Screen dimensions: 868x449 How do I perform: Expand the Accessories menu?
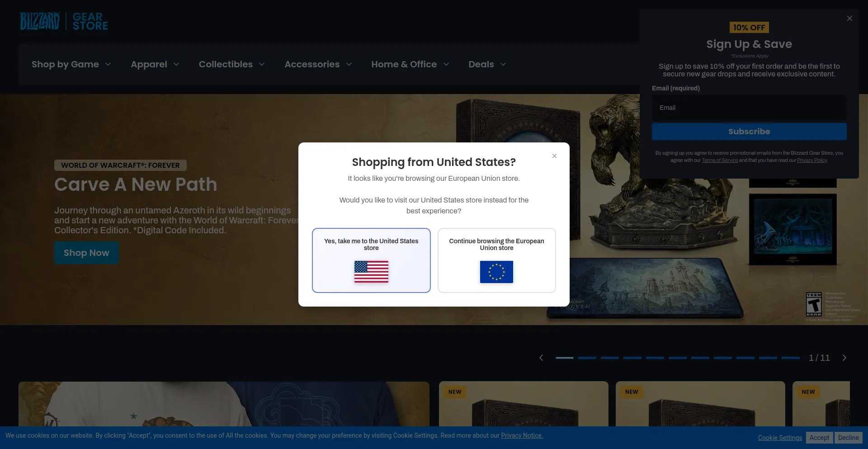click(x=318, y=64)
